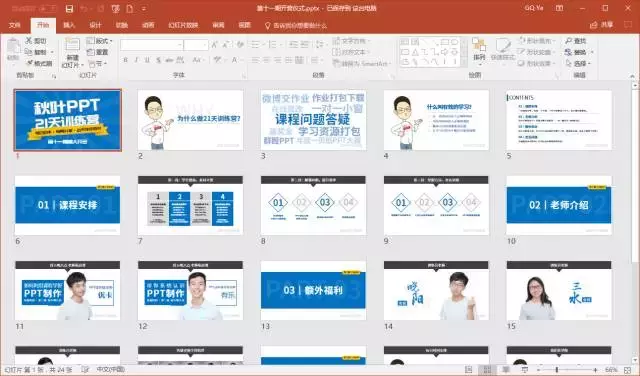
Task: Open the Review (审阅) tab
Action: 218,25
